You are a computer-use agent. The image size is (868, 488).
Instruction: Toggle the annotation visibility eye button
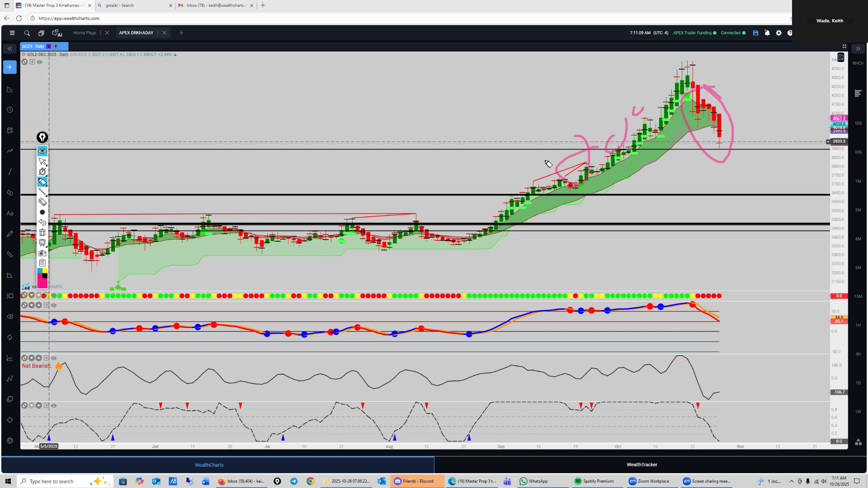pyautogui.click(x=42, y=151)
